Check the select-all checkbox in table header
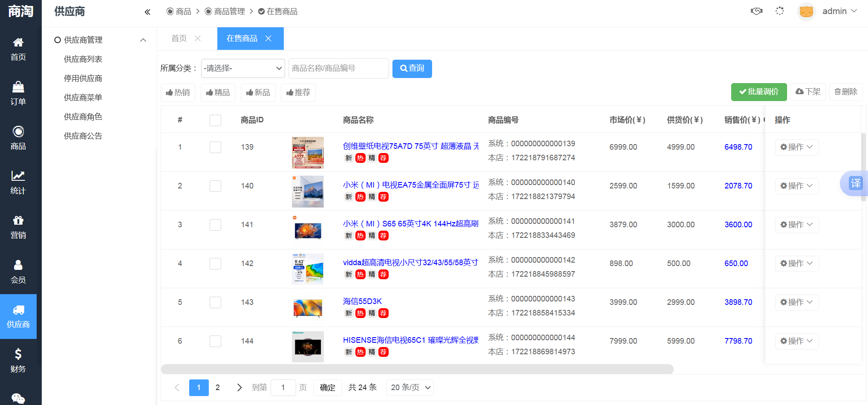The image size is (868, 405). [x=215, y=120]
